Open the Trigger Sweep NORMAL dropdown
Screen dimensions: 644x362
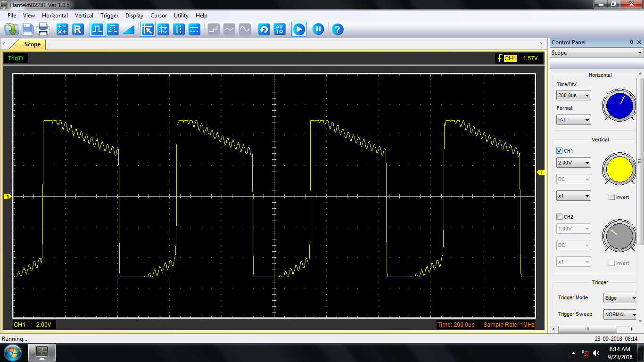click(x=620, y=314)
